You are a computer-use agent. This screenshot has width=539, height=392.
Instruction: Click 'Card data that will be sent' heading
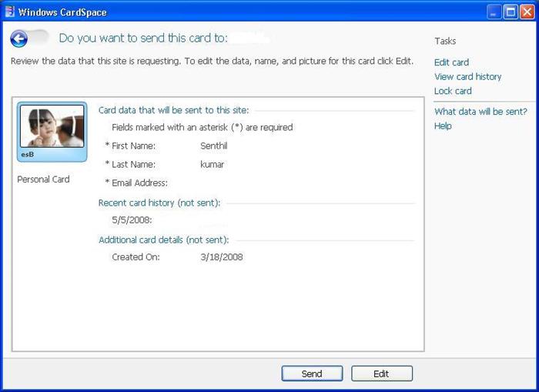tap(173, 110)
